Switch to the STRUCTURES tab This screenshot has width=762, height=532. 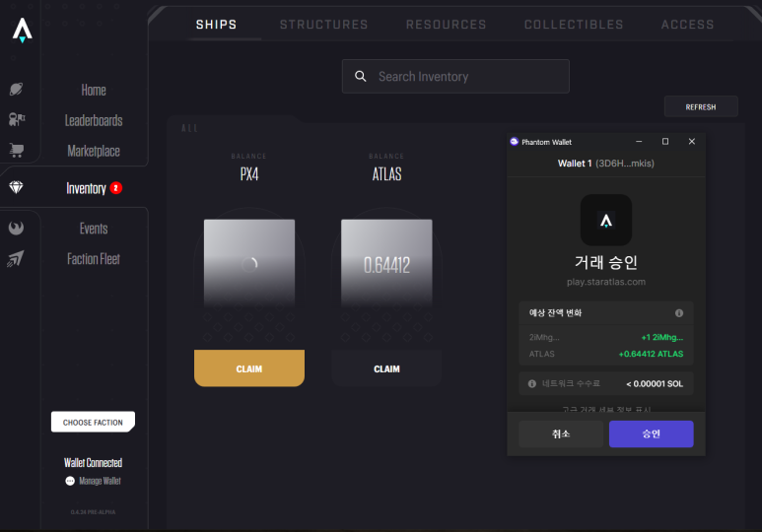[x=323, y=25]
